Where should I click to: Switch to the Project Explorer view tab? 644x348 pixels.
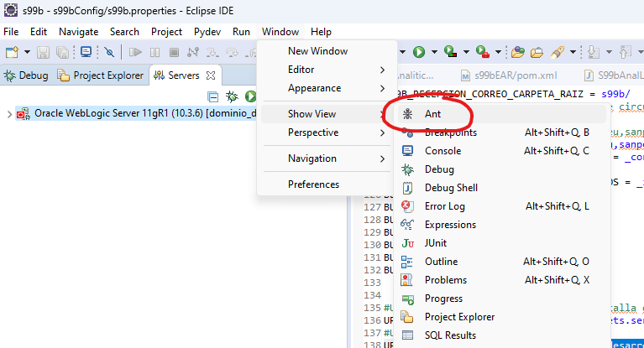[x=101, y=75]
